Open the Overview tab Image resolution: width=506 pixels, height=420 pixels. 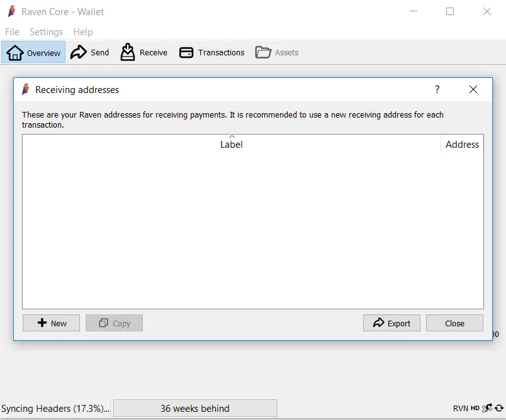click(x=33, y=52)
